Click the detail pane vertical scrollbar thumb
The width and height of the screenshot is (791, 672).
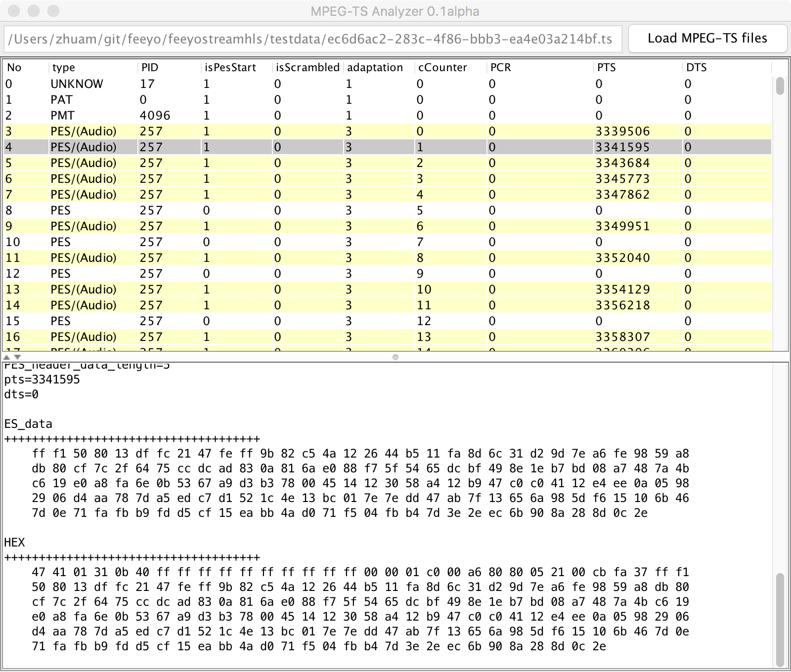coord(780,620)
